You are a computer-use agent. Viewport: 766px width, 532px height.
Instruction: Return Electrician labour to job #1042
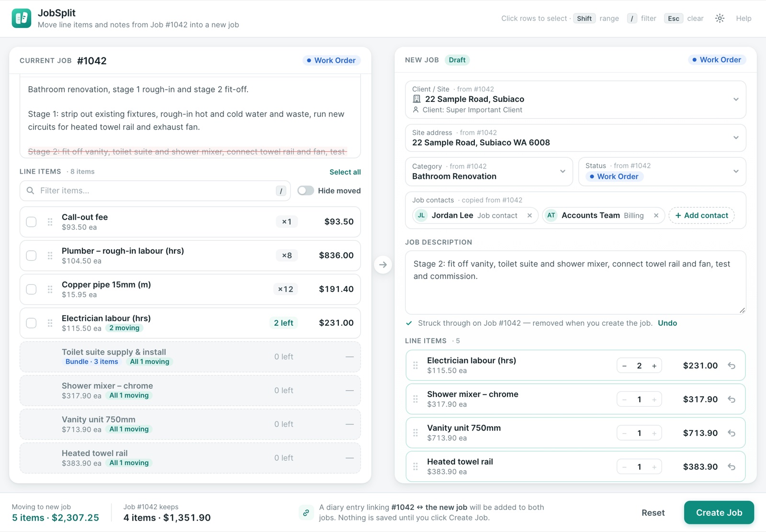click(x=732, y=366)
